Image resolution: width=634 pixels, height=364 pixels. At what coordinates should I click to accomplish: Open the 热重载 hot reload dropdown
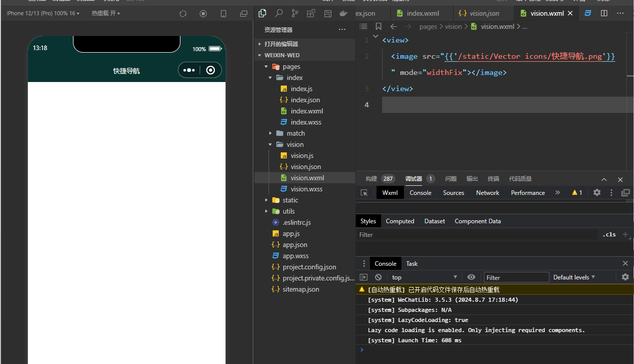(105, 13)
